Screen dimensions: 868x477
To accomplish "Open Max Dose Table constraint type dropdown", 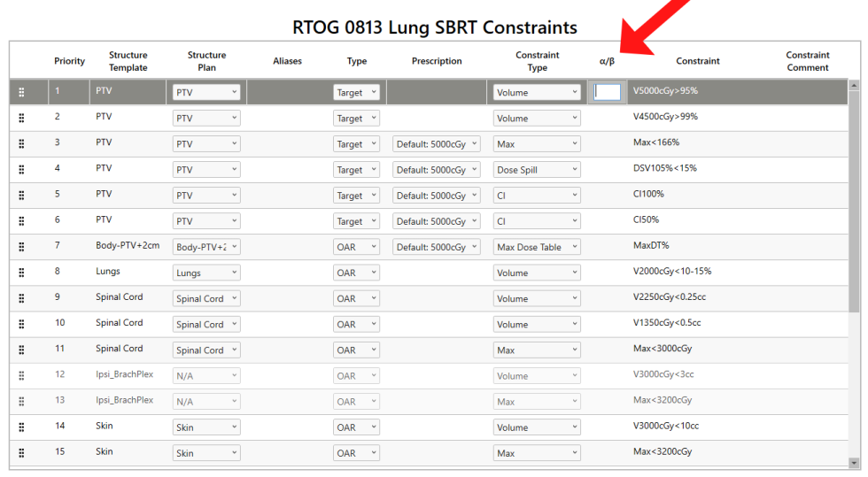I will point(537,248).
